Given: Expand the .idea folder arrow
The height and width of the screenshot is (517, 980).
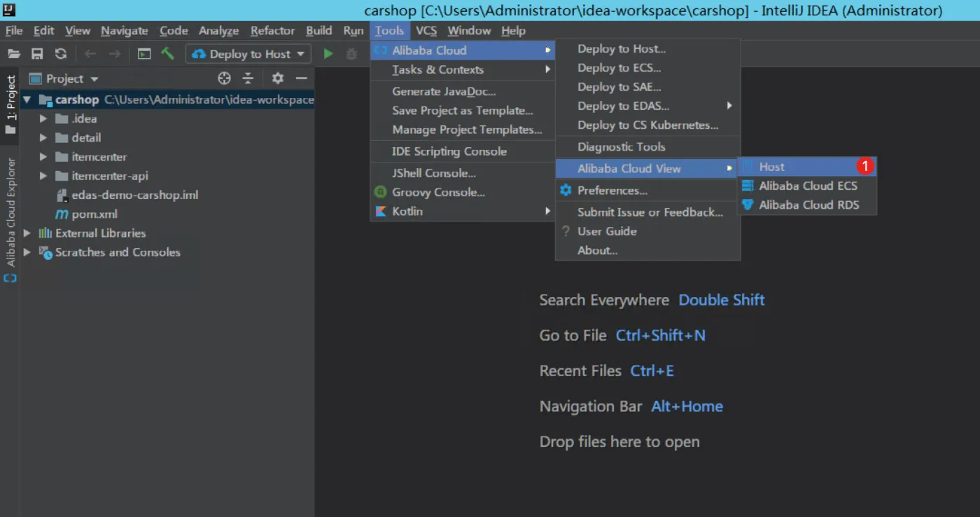Looking at the screenshot, I should pos(43,119).
